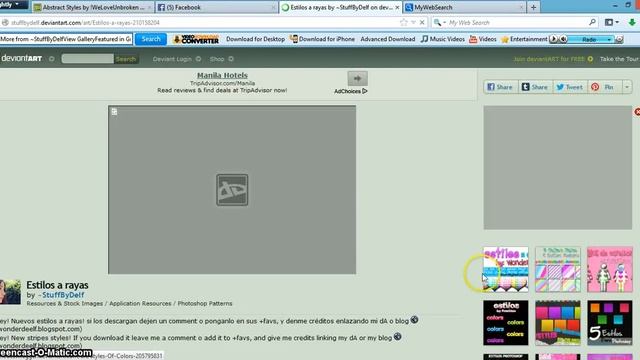Open the address bar history dropdown arrow
Screen dimensions: 640x360
[x=413, y=22]
